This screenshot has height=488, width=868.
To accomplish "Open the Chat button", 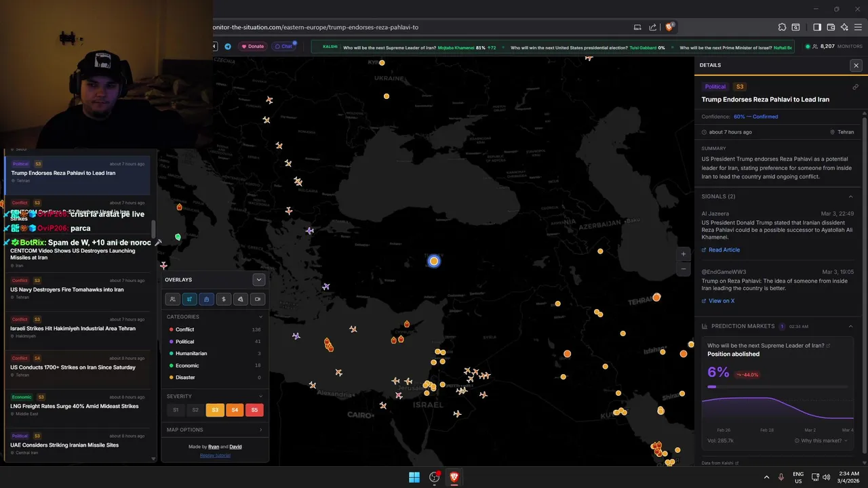I will point(283,46).
